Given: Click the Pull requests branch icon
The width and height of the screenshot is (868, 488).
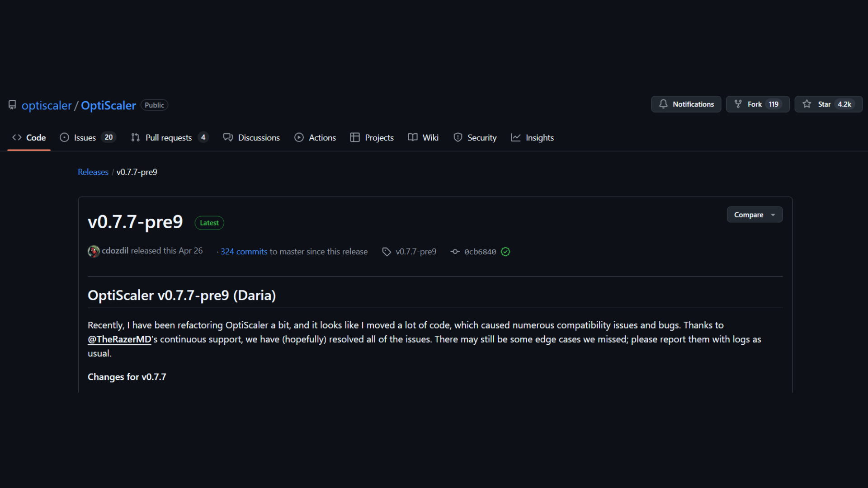Looking at the screenshot, I should pos(135,137).
